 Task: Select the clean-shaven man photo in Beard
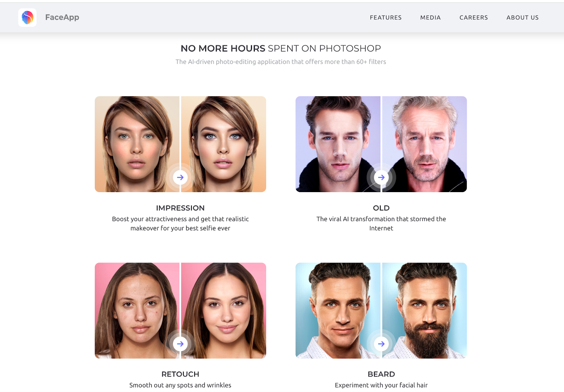tap(338, 311)
